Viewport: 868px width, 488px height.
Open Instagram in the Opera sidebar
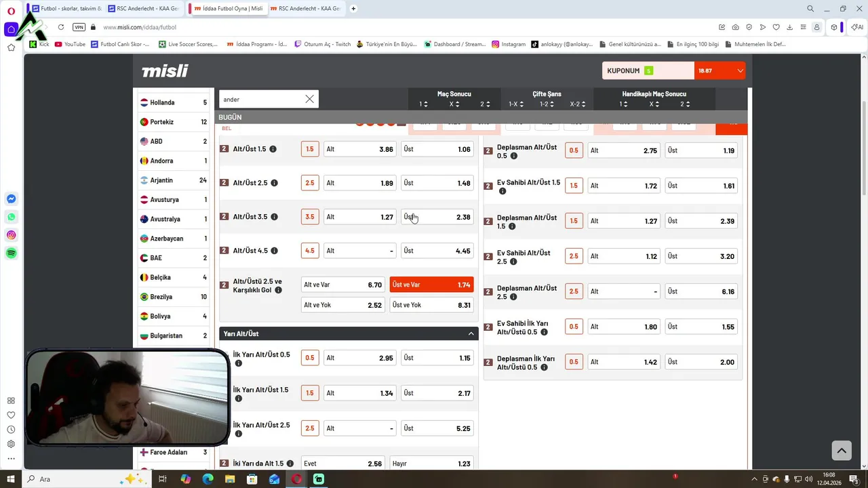point(11,235)
